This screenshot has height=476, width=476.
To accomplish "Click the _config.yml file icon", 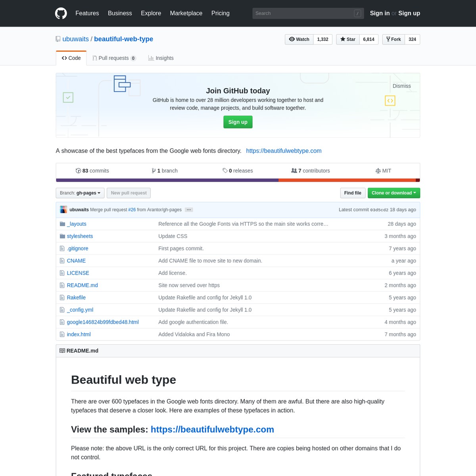I will 62,310.
